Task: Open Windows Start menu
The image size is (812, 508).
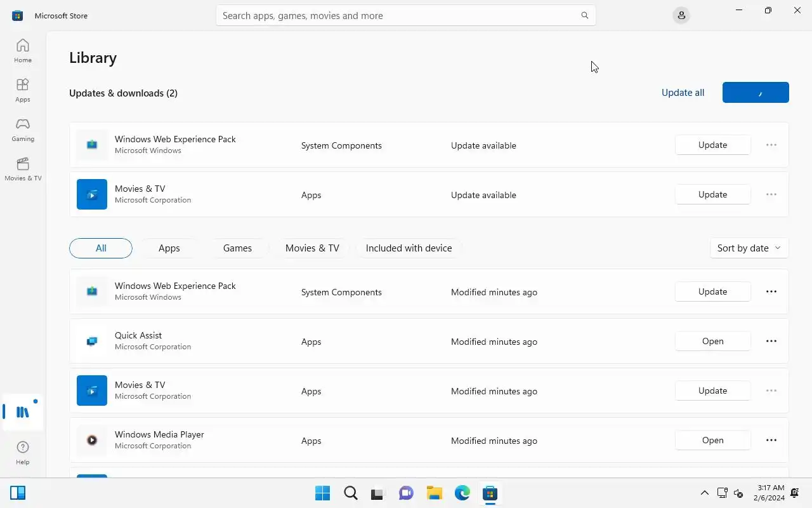Action: tap(322, 493)
